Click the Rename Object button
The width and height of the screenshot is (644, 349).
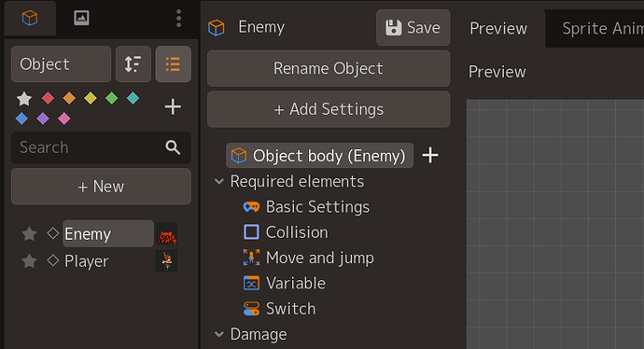(x=329, y=68)
